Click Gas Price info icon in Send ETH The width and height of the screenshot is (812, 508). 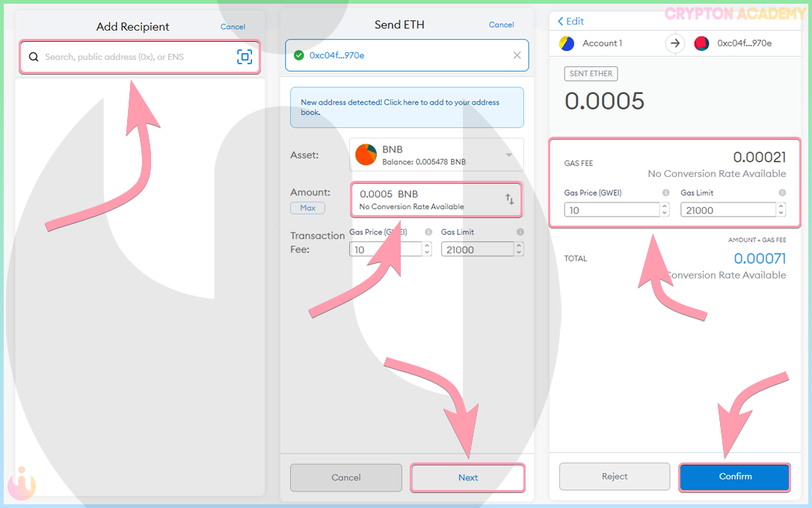[428, 232]
